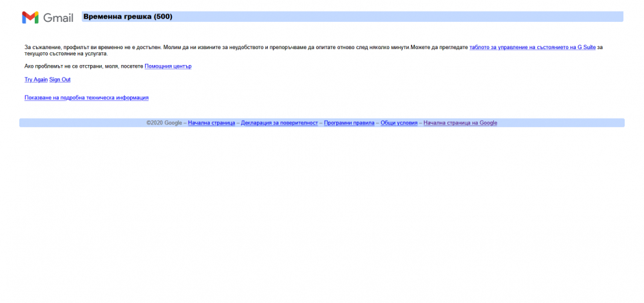Click the Gmail logo icon

[x=30, y=17]
